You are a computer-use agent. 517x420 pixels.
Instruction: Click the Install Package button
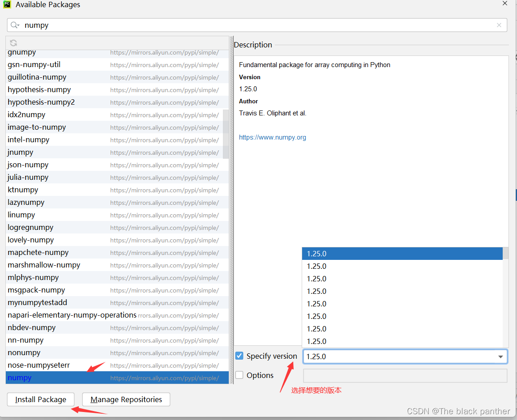click(x=41, y=399)
